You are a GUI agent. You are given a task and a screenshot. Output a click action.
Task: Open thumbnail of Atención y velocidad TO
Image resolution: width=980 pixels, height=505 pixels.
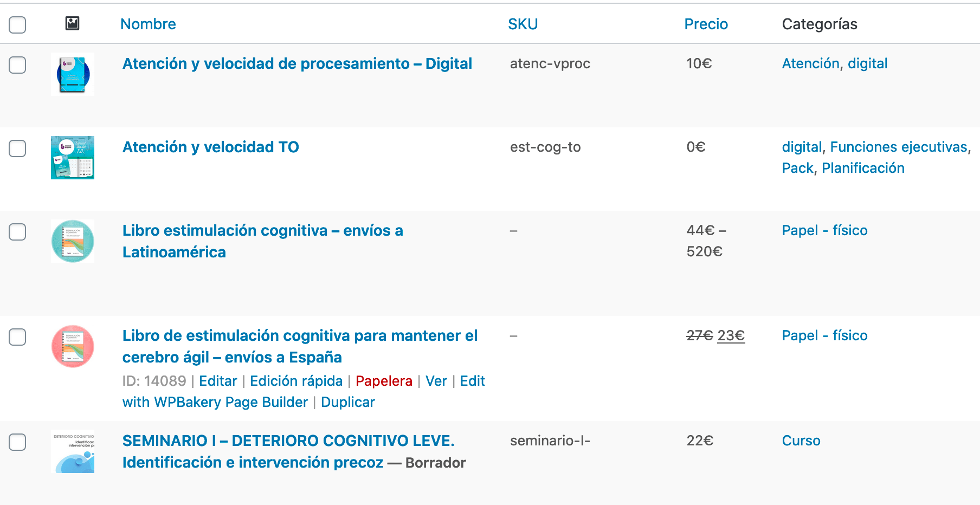[x=73, y=158]
